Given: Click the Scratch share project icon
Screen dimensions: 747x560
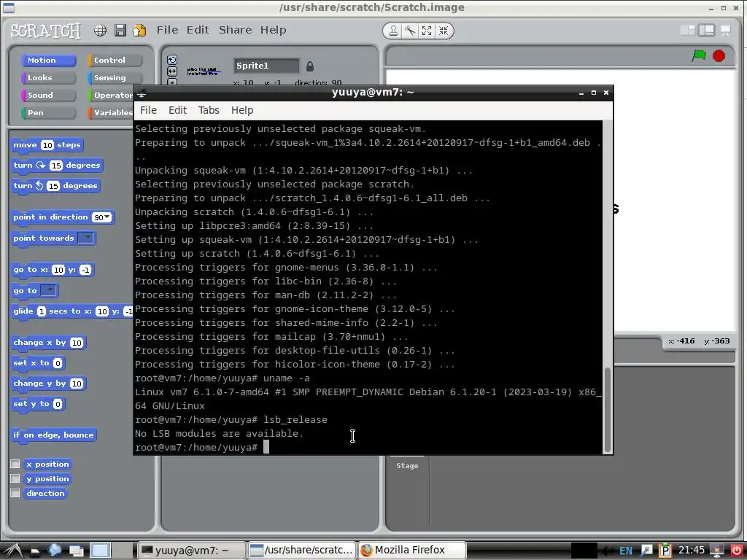Looking at the screenshot, I should (139, 31).
